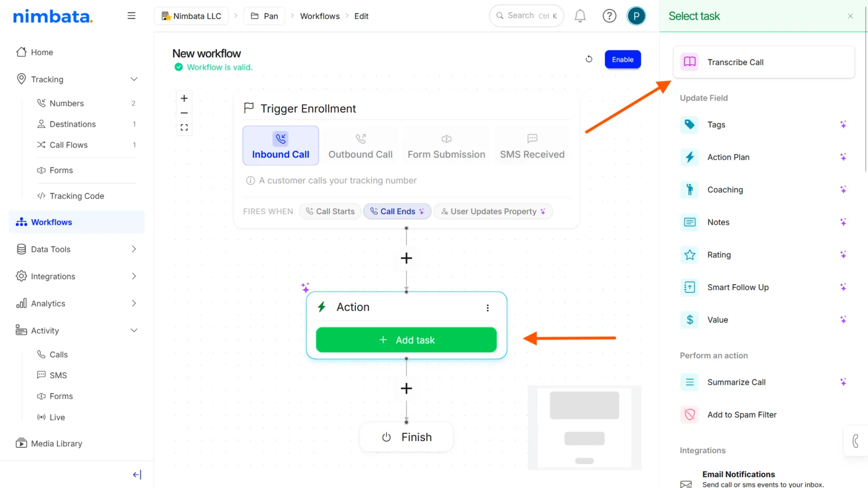This screenshot has width=868, height=488.
Task: Choose the Smart Follow Up task
Action: click(764, 287)
